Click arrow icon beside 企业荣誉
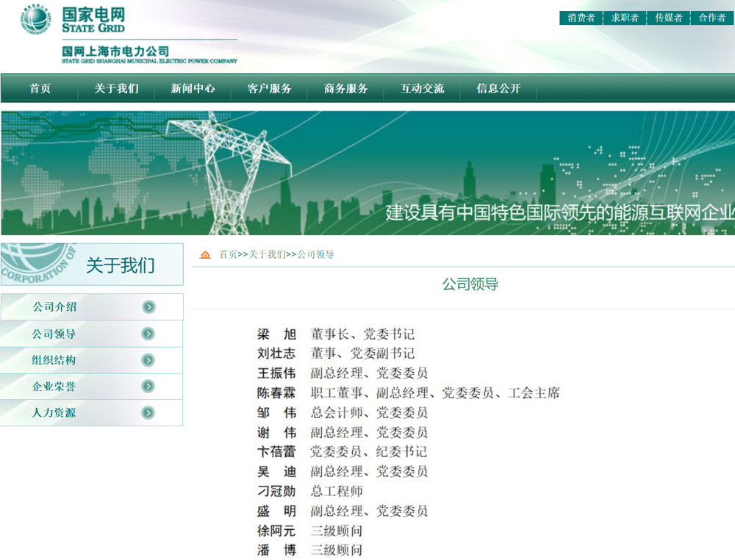This screenshot has height=560, width=735. point(148,387)
